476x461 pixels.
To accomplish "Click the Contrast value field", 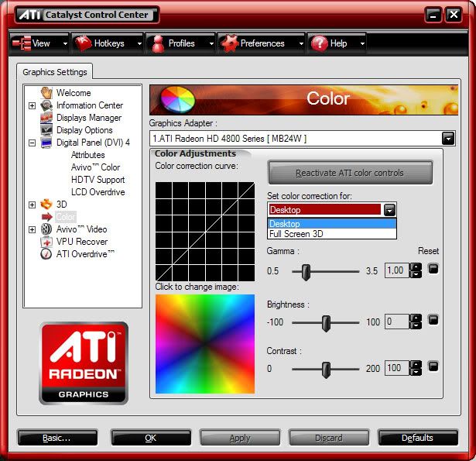I will (x=397, y=368).
